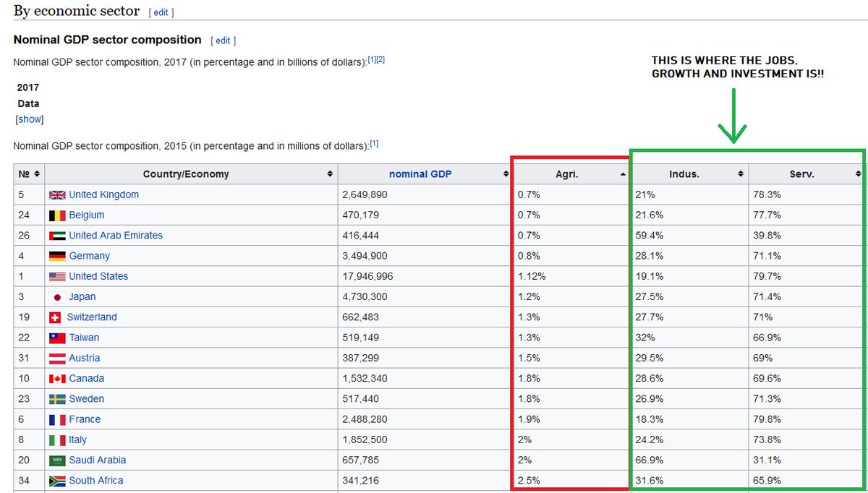Click the Italy flag icon

pos(57,440)
